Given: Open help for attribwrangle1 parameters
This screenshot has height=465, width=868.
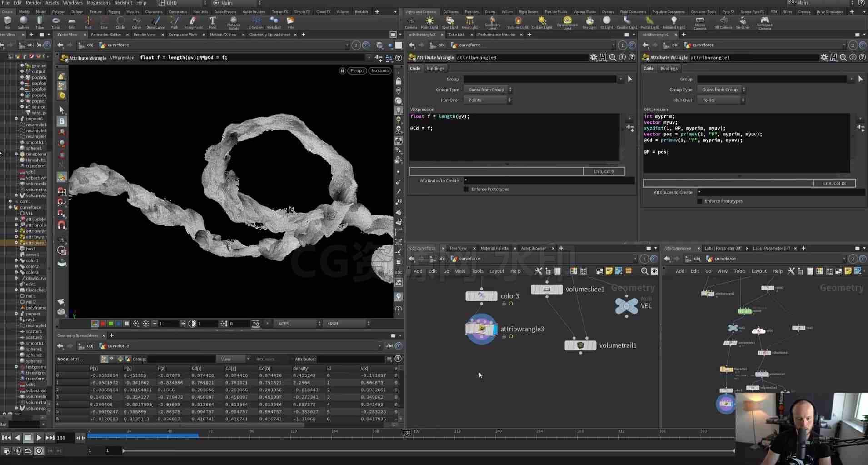Looking at the screenshot, I should 862,57.
